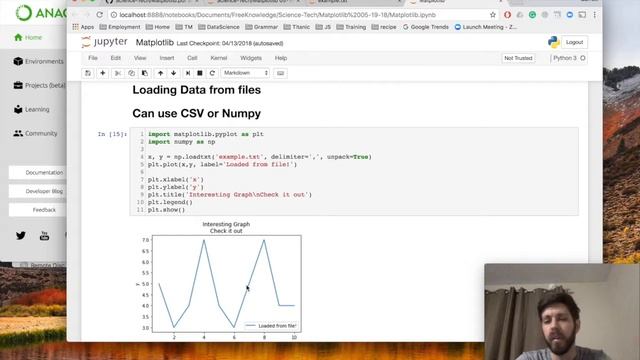Screen dimensions: 640x360
Task: Insert a cell below with plus icon
Action: (102, 73)
